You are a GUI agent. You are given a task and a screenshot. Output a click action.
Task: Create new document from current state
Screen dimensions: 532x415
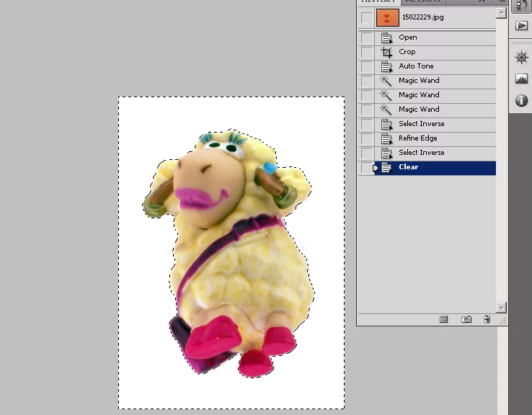[443, 319]
